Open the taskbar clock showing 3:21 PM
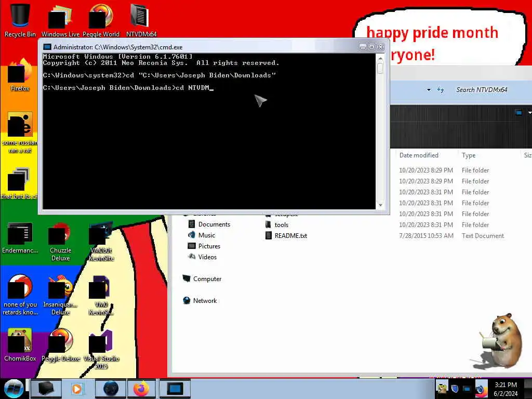532x399 pixels. pos(506,389)
